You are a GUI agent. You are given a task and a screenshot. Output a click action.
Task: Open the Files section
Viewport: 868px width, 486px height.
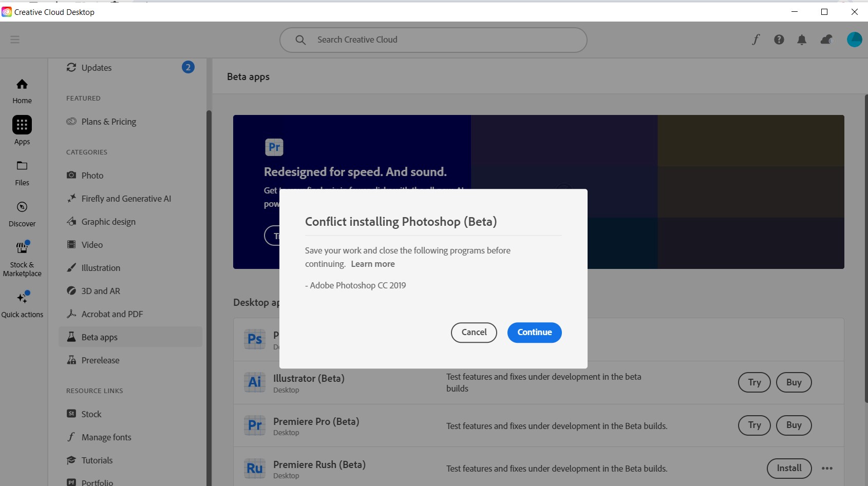[x=22, y=172]
